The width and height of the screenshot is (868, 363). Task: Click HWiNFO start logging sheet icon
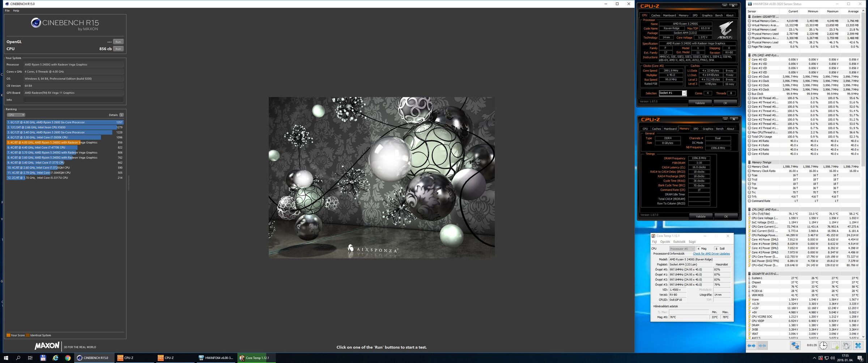click(x=835, y=346)
